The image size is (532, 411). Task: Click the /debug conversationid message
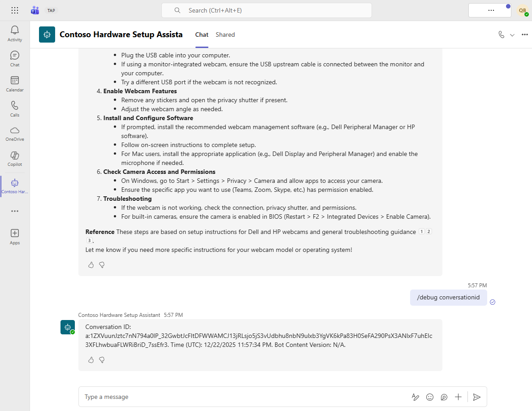[448, 297]
